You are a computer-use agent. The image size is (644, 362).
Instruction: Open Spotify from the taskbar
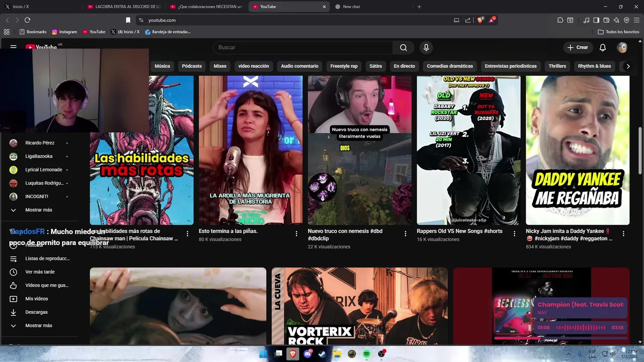(x=367, y=354)
